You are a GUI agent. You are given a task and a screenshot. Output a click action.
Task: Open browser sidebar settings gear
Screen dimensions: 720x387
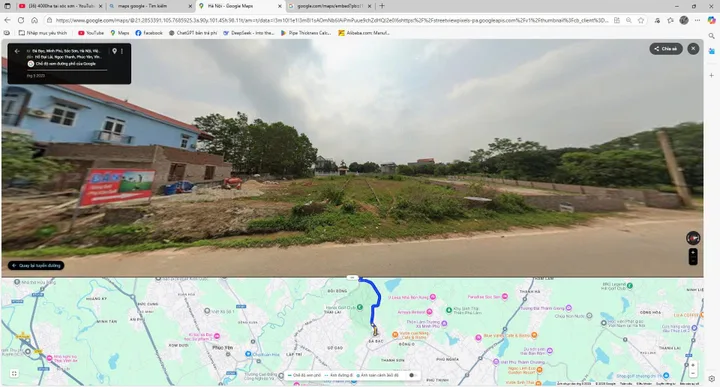tap(711, 379)
